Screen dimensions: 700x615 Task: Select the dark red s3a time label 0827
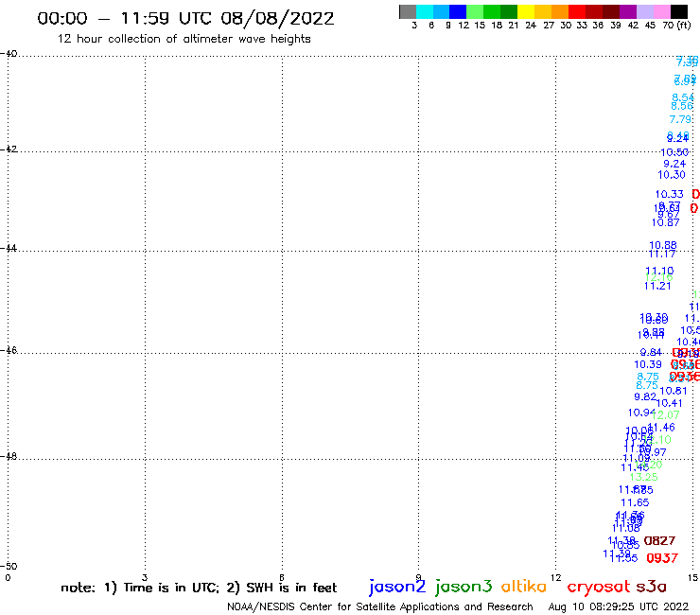(x=659, y=541)
